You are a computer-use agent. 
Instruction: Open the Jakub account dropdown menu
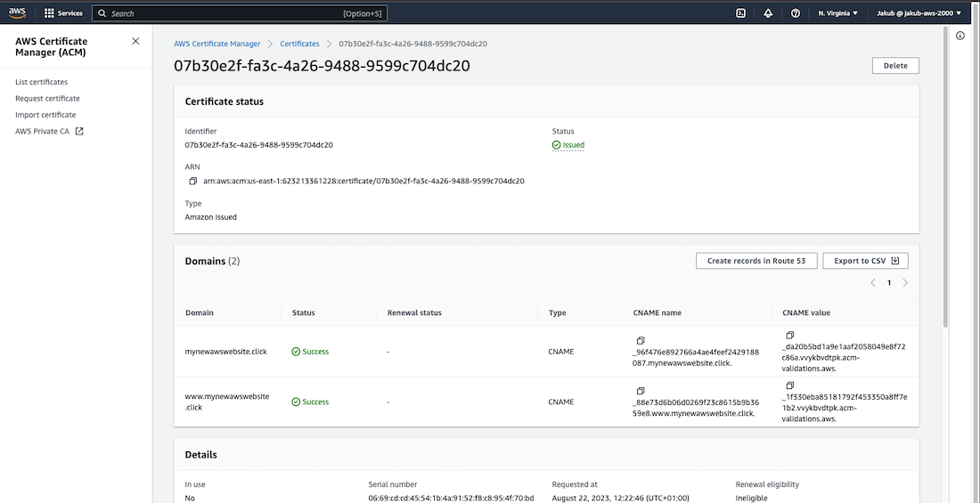point(919,13)
